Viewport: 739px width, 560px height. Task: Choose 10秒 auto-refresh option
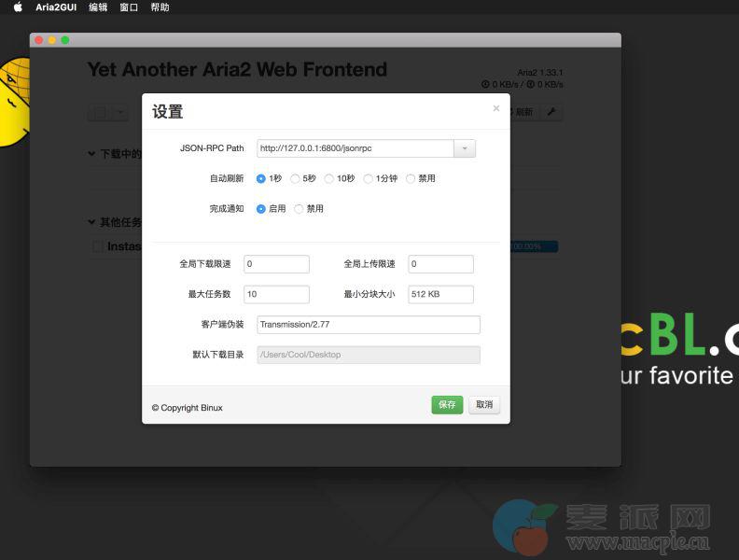pyautogui.click(x=329, y=178)
